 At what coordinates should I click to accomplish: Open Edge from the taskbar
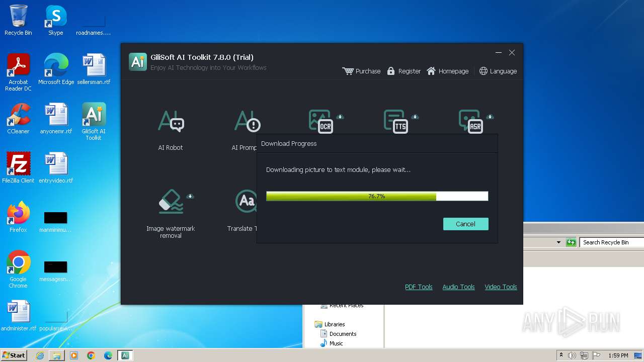[108, 355]
